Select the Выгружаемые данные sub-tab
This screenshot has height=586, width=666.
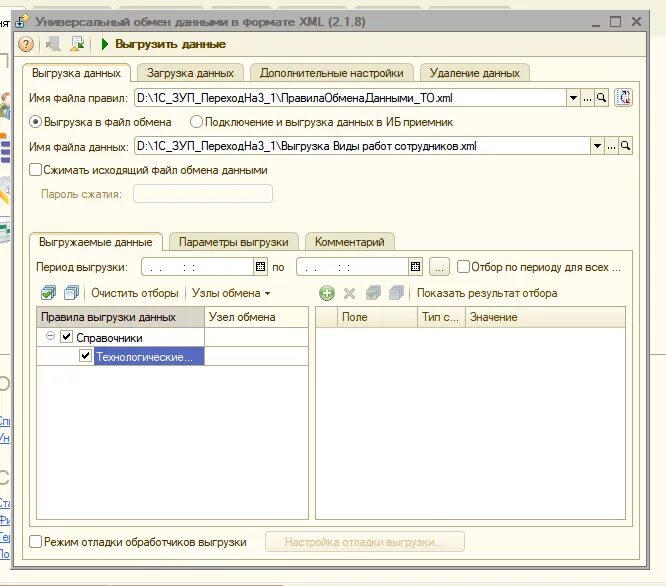pos(96,242)
